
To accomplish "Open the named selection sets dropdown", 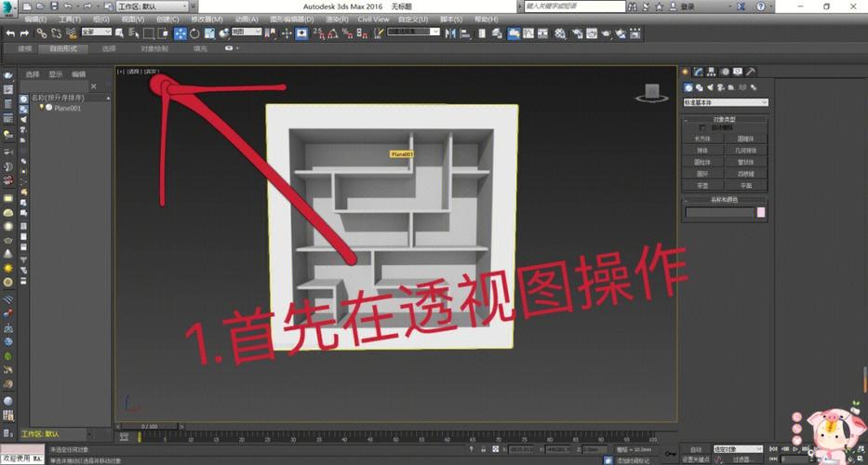I will 413,33.
